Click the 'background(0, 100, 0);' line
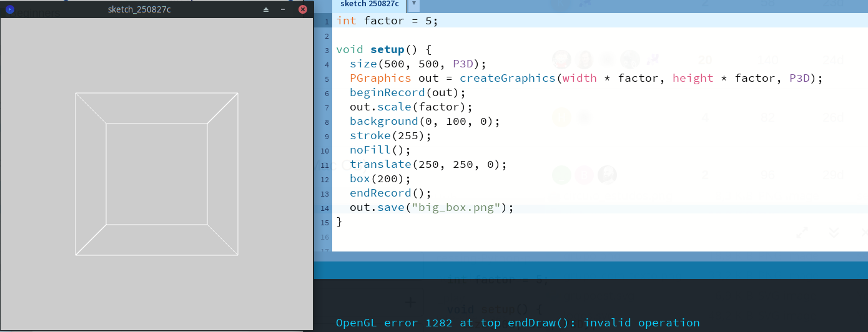868x332 pixels. pyautogui.click(x=425, y=121)
